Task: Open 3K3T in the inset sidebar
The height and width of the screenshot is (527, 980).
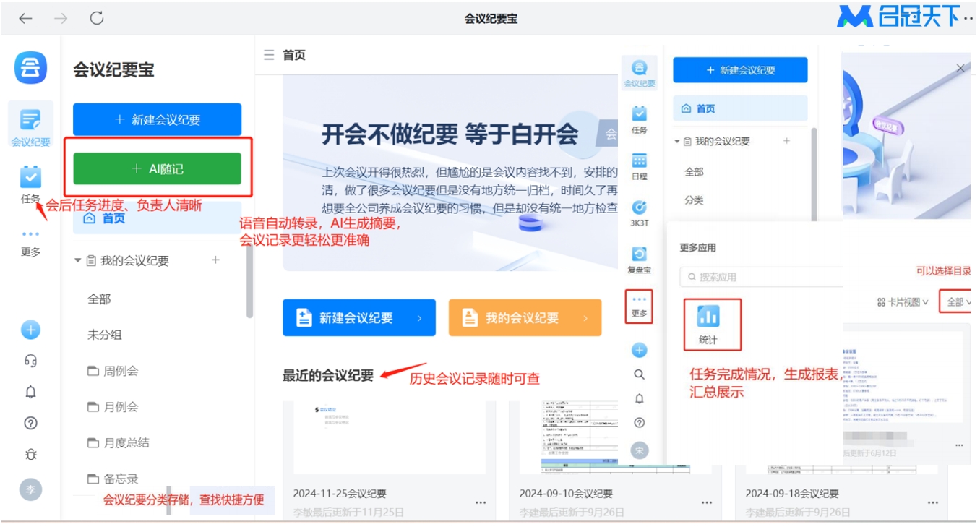Action: [639, 213]
